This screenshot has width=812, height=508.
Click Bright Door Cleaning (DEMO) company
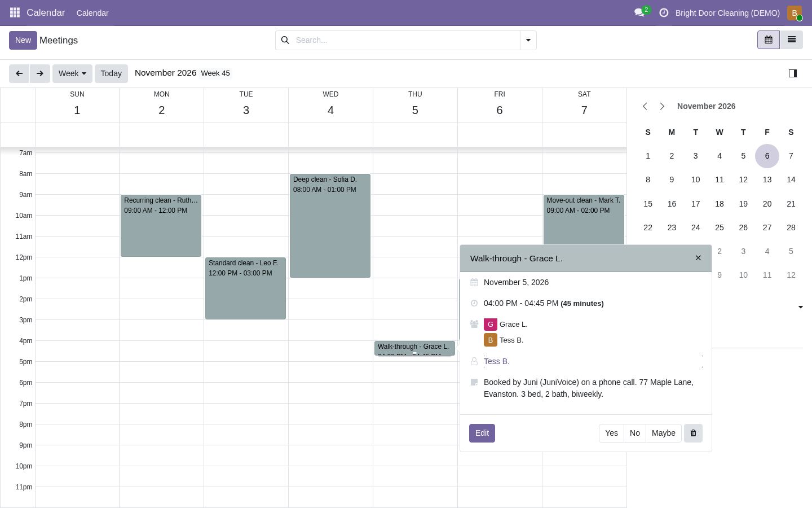click(727, 12)
